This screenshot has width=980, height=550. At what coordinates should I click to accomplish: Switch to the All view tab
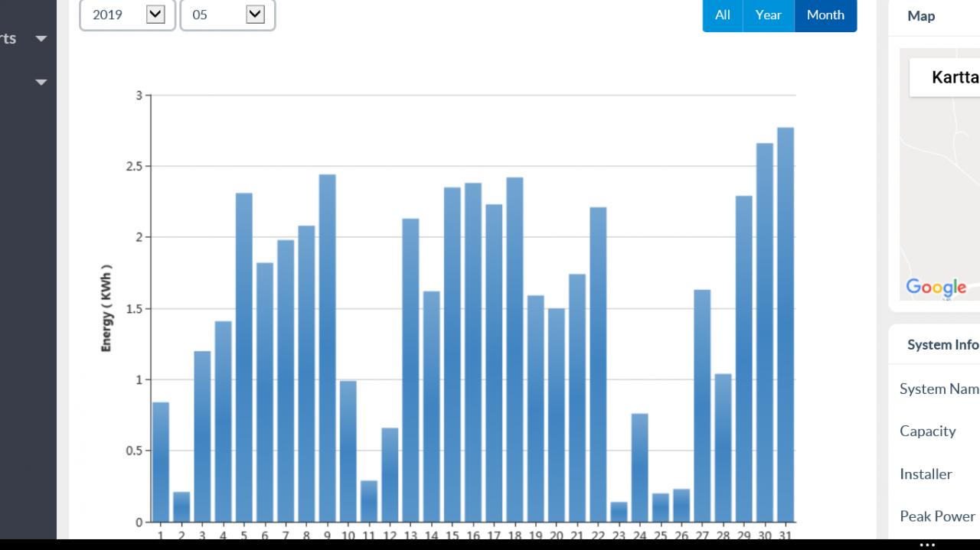coord(723,15)
